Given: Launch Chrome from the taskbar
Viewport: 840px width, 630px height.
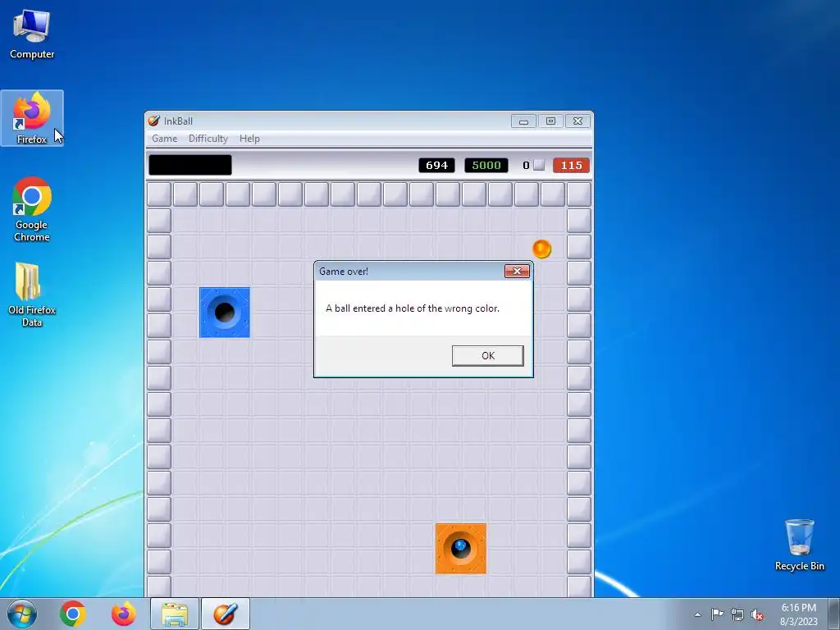Looking at the screenshot, I should (x=73, y=614).
